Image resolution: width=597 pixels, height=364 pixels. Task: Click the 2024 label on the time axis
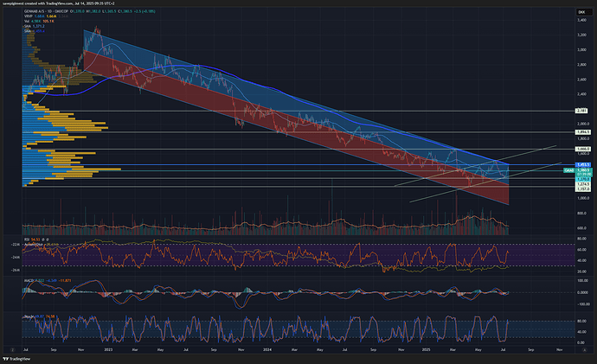click(267, 349)
